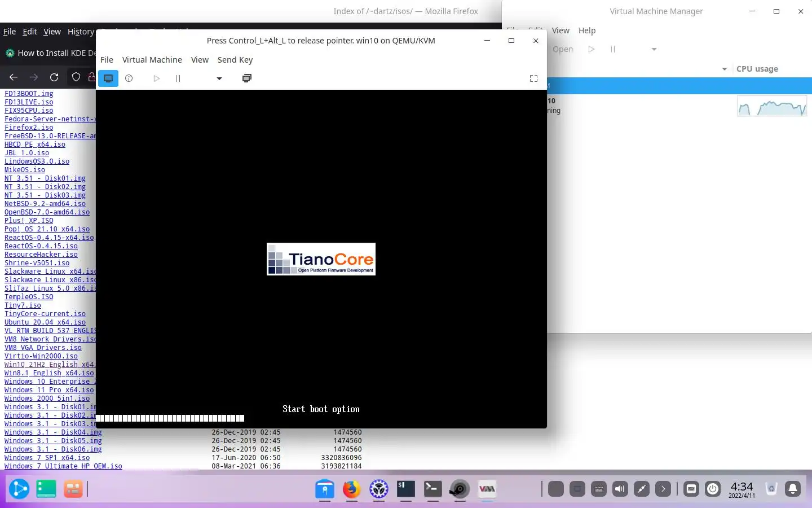Open the Windows_2000_5in1.iso link
The image size is (812, 508).
pos(47,398)
